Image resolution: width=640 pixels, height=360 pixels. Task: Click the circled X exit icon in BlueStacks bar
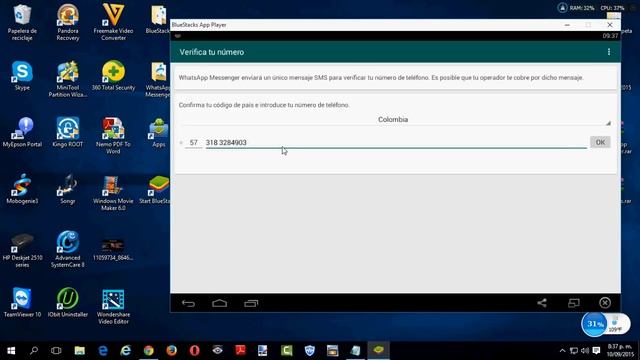tap(605, 303)
